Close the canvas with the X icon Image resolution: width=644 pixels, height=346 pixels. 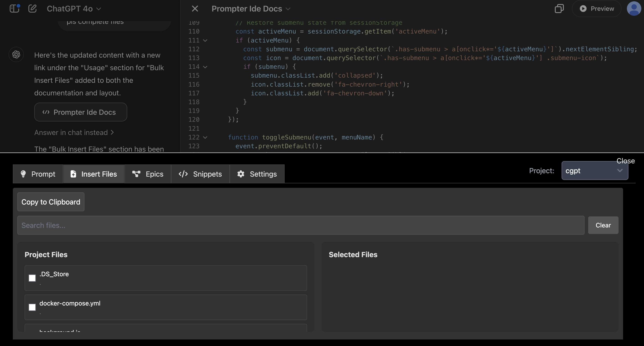tap(195, 9)
